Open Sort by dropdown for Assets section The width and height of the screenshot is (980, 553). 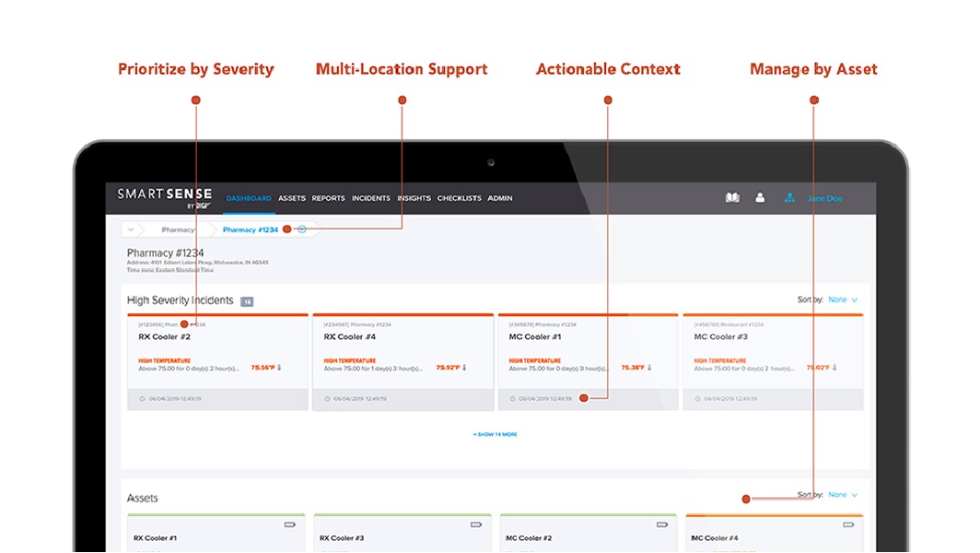point(842,495)
